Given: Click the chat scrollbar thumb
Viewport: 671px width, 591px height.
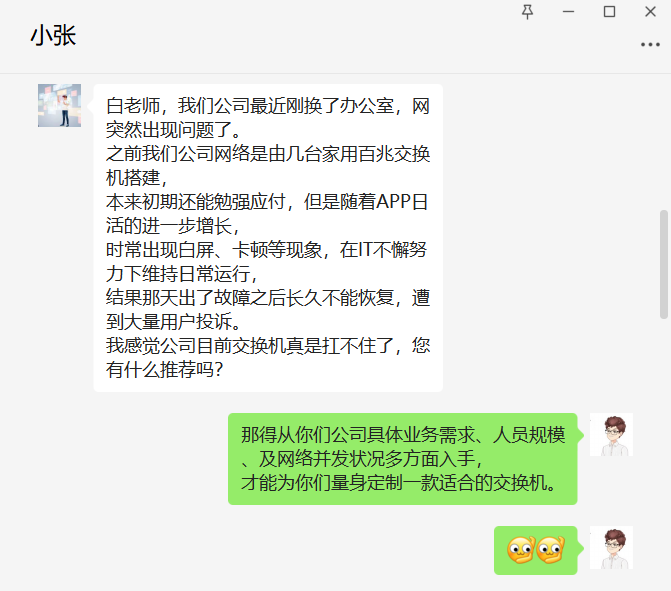Looking at the screenshot, I should (664, 264).
